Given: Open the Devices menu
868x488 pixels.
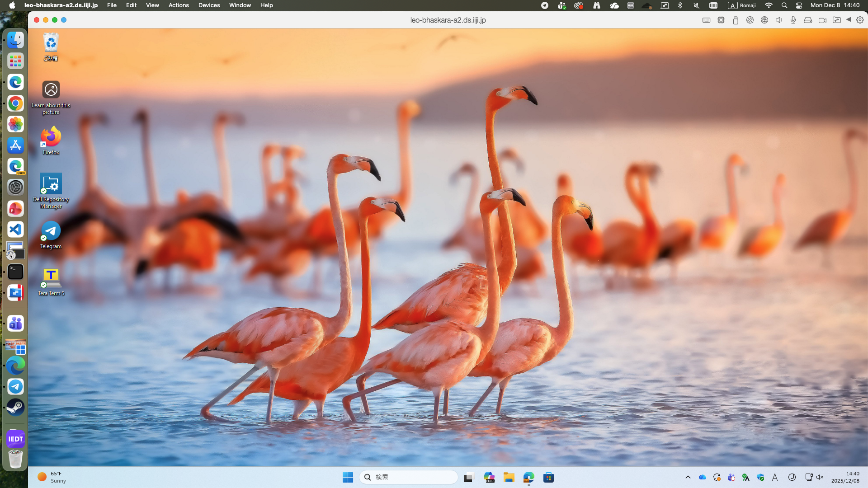Looking at the screenshot, I should 209,5.
